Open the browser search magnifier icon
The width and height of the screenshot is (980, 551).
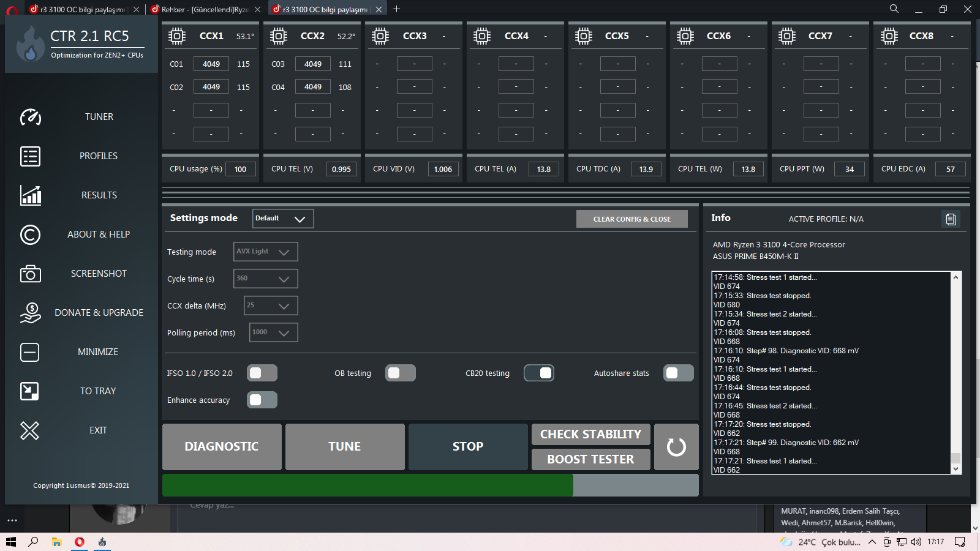894,9
